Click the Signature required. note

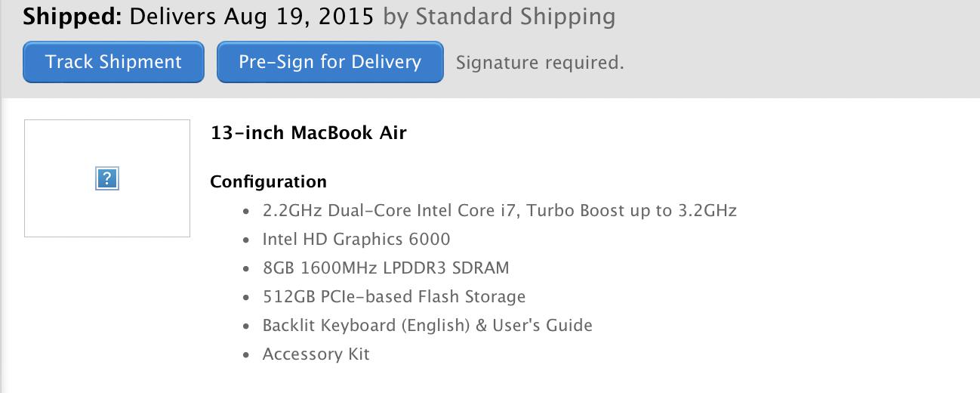point(540,63)
